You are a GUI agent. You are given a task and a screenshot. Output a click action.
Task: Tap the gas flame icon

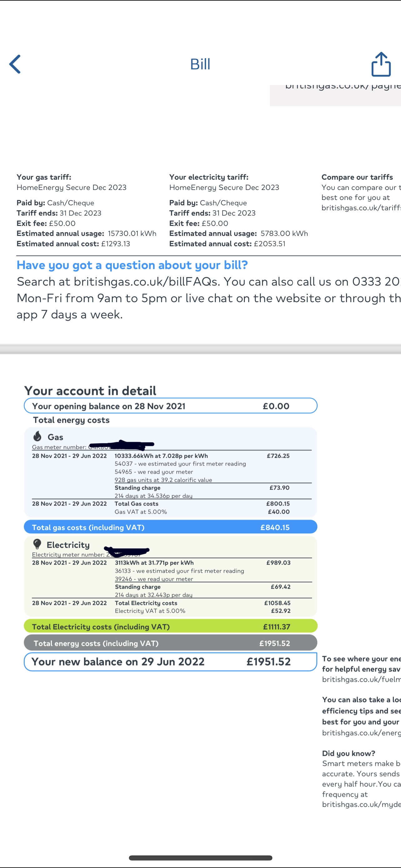37,436
